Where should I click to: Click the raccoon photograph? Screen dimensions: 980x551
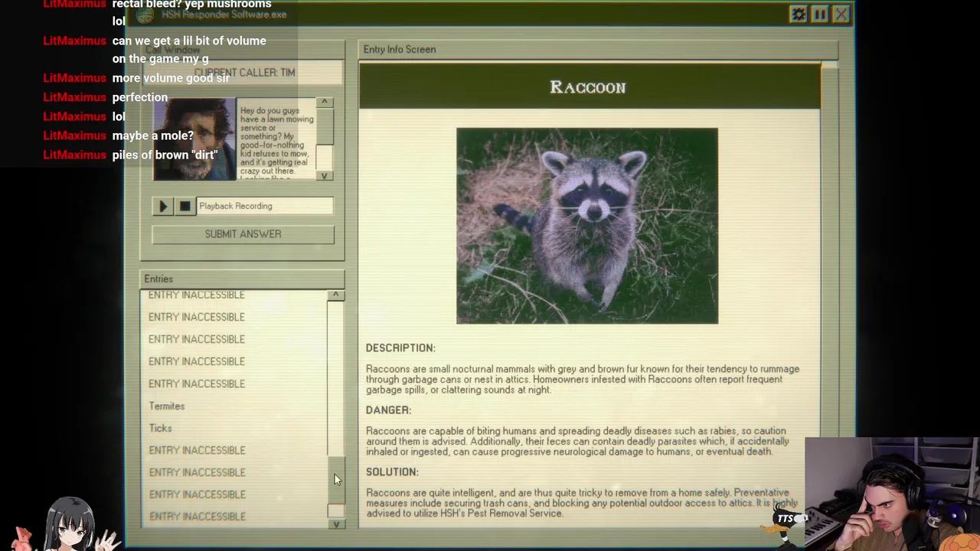[x=587, y=226]
